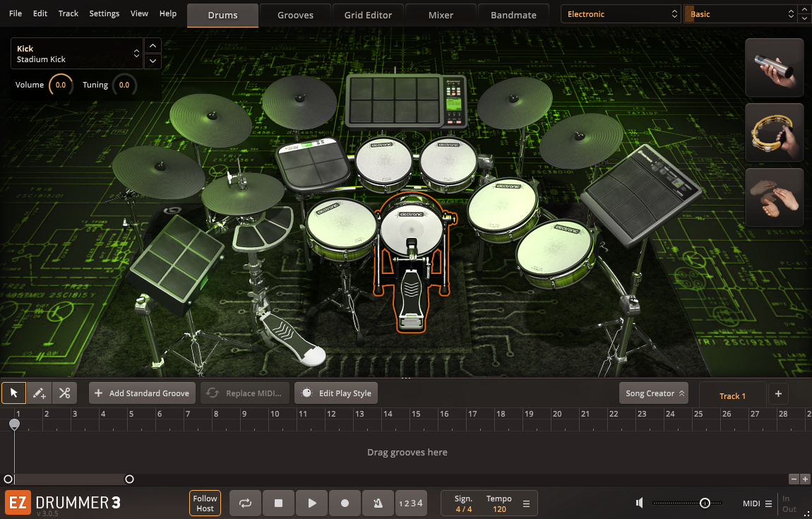Screen dimensions: 812x519
Task: Toggle Follow Host mode
Action: [x=205, y=503]
